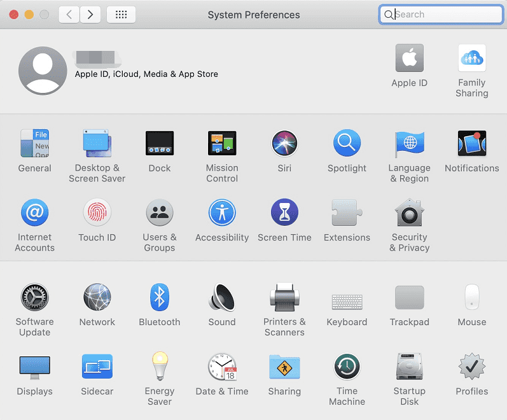Open Mission Control preferences
The height and width of the screenshot is (420, 507).
[221, 144]
